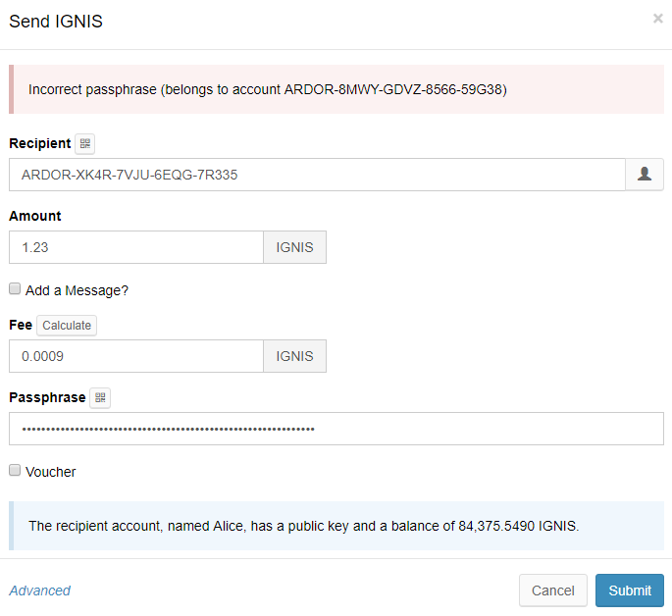Click the Passphrase field label
Screen dimensions: 672x616
click(x=47, y=397)
